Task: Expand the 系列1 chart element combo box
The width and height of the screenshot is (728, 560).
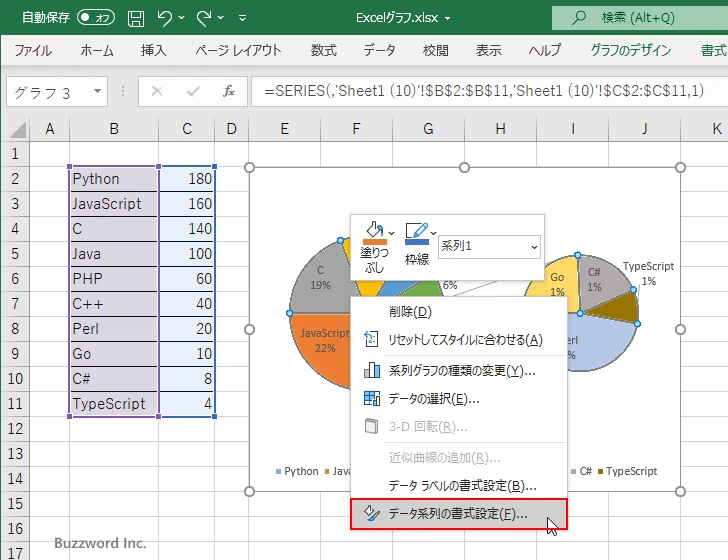Action: [534, 247]
